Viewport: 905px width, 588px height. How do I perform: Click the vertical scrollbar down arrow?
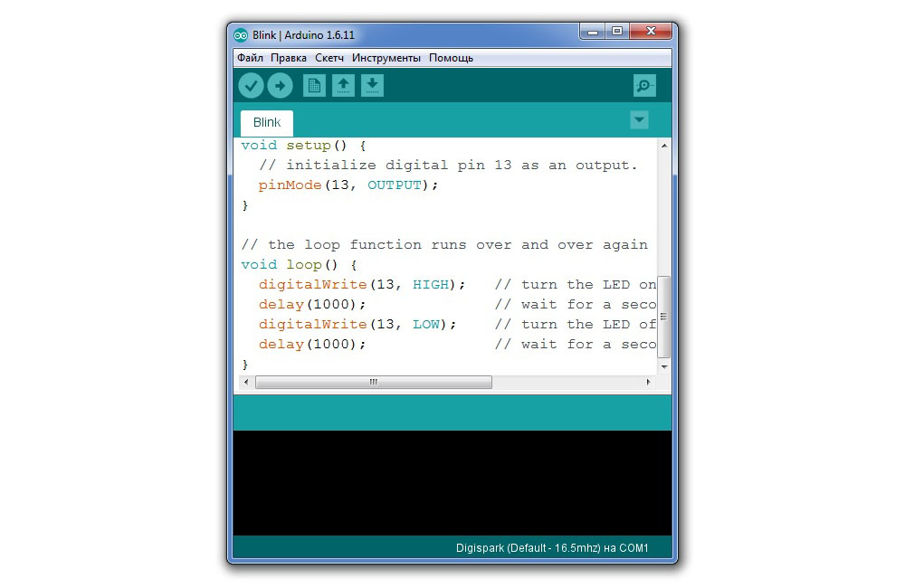[664, 366]
